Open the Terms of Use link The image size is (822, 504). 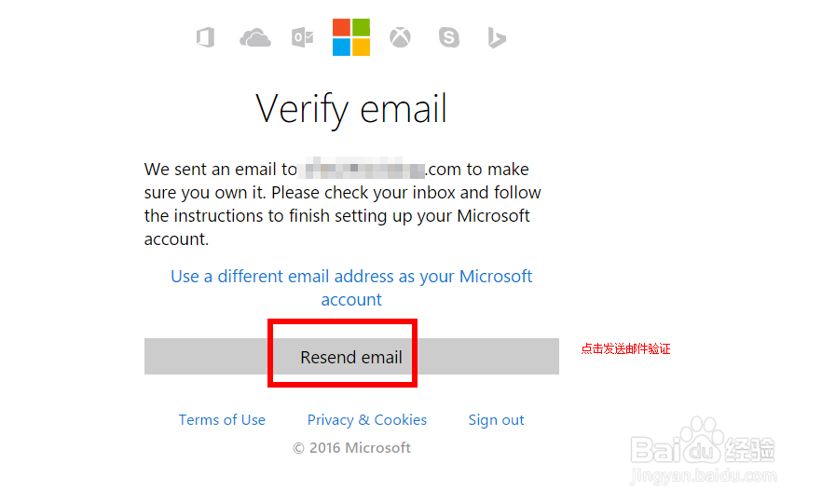point(222,420)
